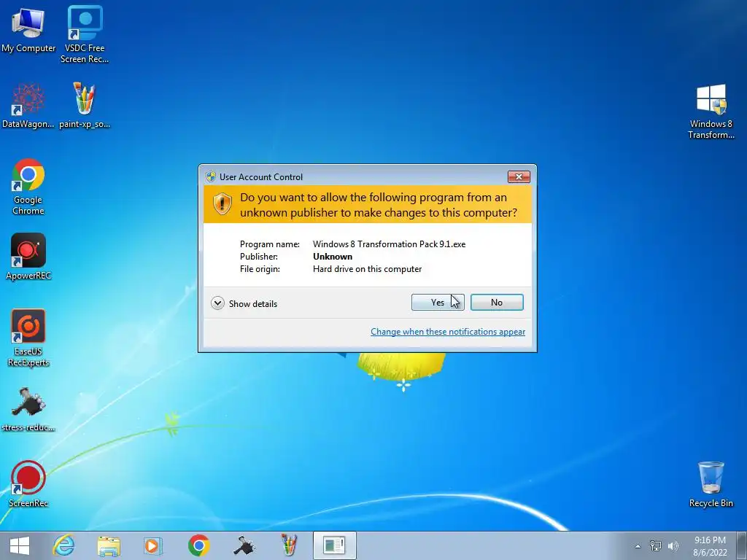Image resolution: width=747 pixels, height=560 pixels.
Task: Open the paint cup taskbar icon
Action: point(289,545)
